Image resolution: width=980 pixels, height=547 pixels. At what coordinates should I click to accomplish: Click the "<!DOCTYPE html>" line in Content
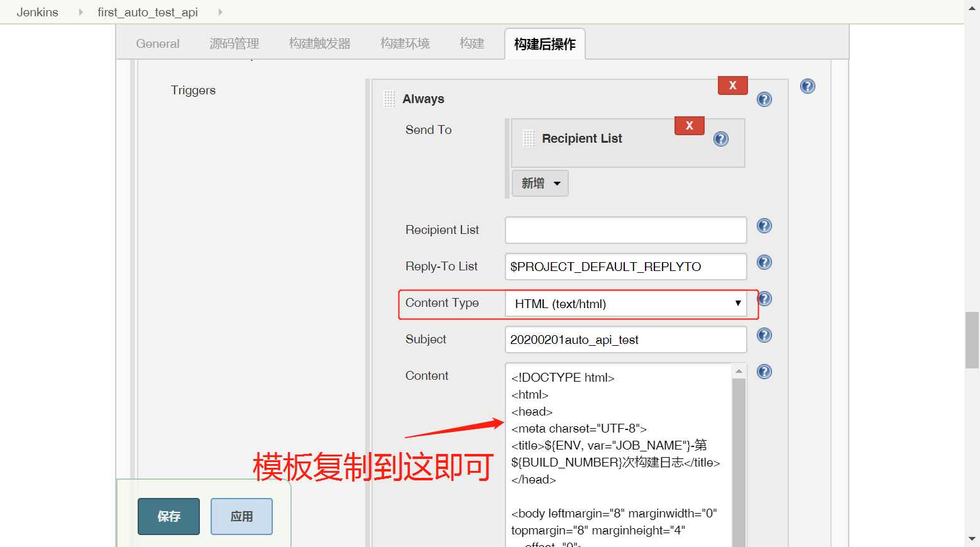563,377
